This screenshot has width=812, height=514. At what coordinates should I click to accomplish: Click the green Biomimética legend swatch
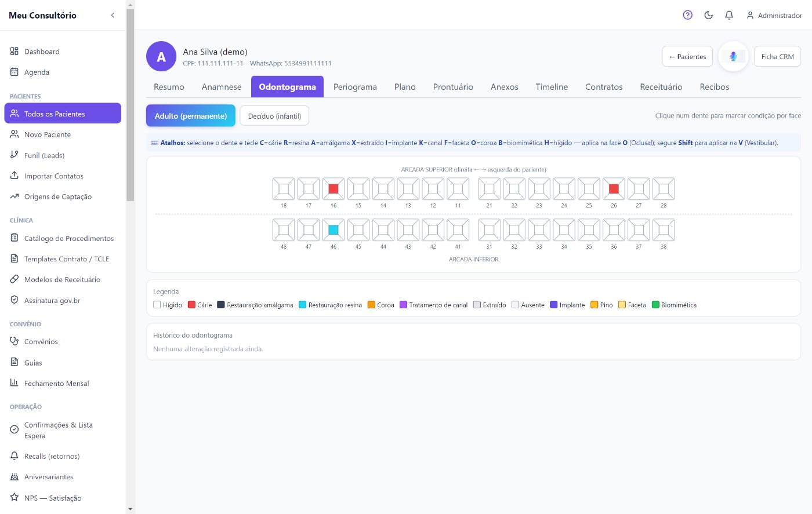655,305
